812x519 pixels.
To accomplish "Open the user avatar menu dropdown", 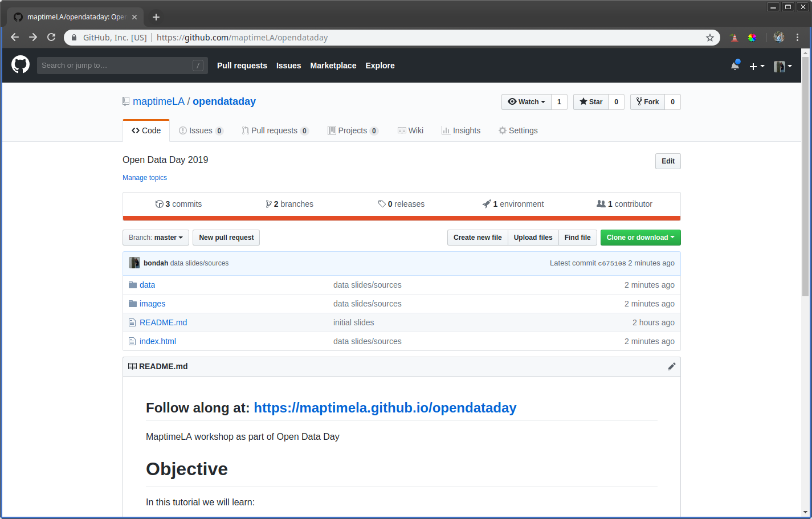I will coord(783,66).
